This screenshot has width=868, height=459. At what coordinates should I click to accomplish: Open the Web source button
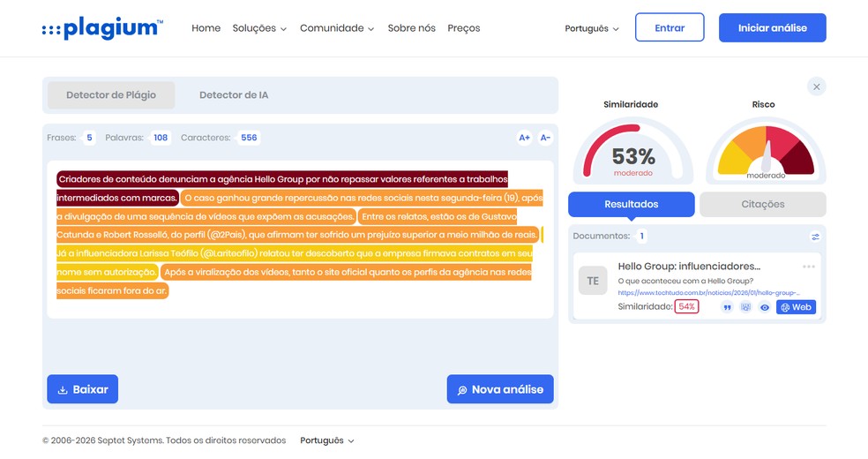[796, 307]
